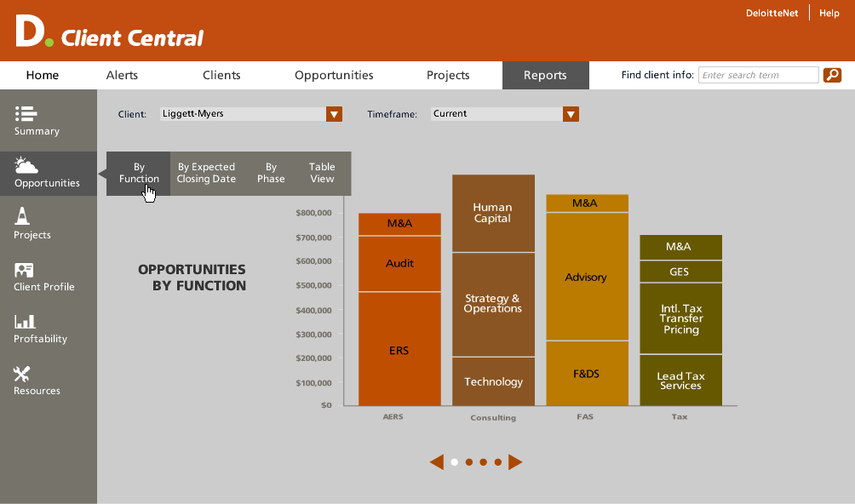Open the DeloitteNet link
This screenshot has width=855, height=504.
click(772, 13)
